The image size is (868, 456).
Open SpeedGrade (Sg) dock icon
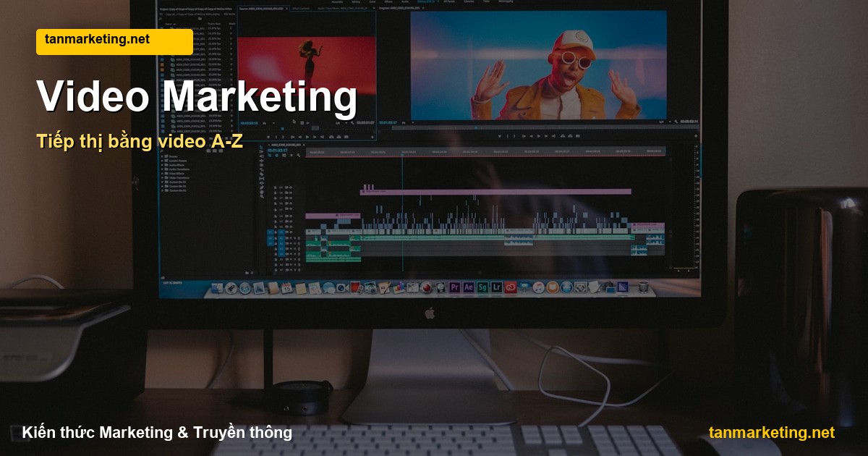coord(482,288)
